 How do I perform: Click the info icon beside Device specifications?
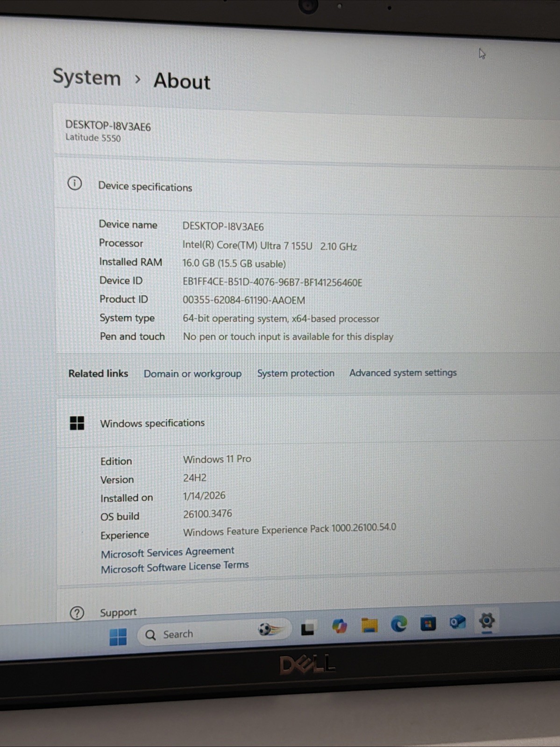(75, 183)
